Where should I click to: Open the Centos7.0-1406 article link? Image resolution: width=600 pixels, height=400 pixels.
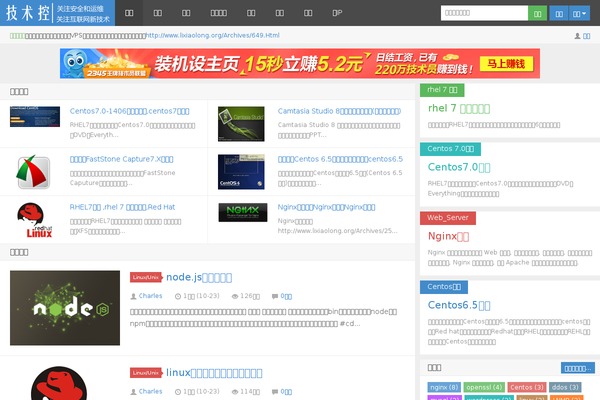[129, 111]
